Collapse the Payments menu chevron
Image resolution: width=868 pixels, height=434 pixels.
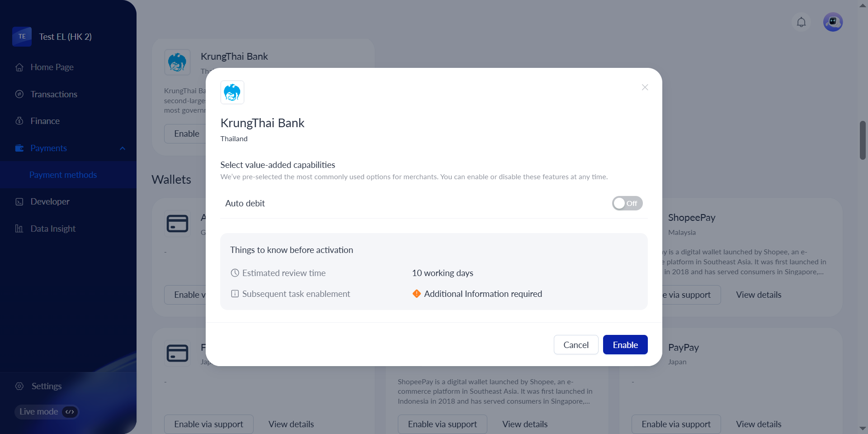click(123, 148)
